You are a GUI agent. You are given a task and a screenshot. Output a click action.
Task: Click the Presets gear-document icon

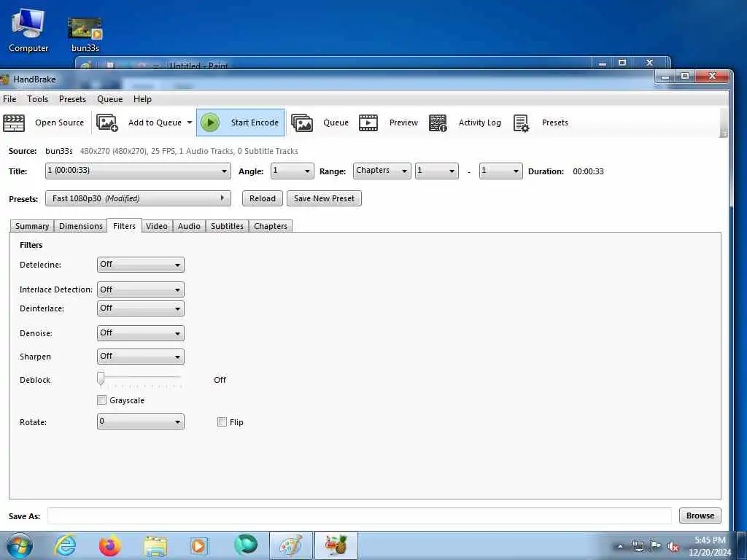(x=521, y=122)
